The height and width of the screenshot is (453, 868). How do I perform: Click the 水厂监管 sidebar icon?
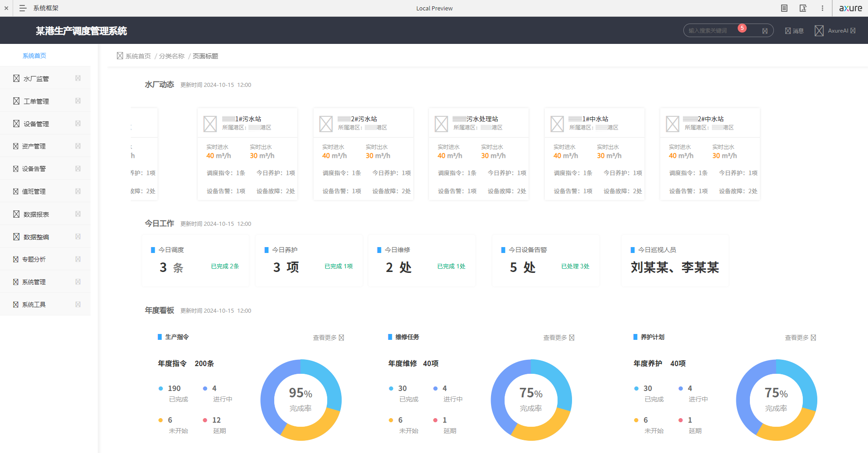16,78
